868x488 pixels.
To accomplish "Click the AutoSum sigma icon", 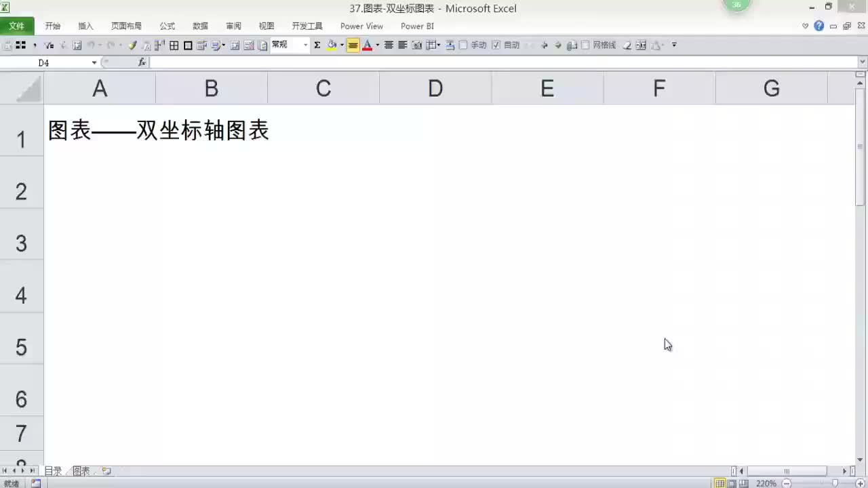I will [x=317, y=45].
